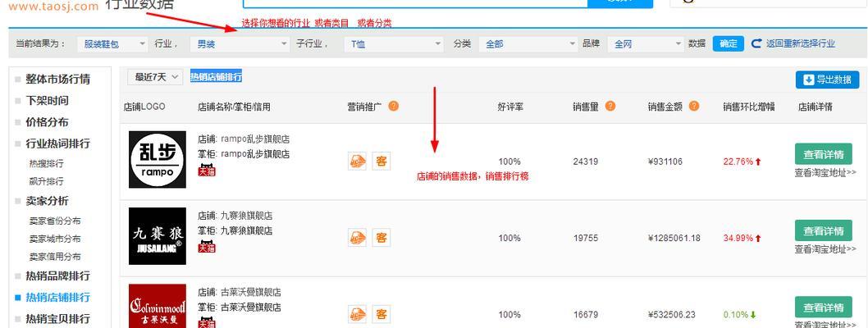Click the 客 icon in rampo乱步旗舰店 row
This screenshot has width=868, height=328.
point(381,162)
